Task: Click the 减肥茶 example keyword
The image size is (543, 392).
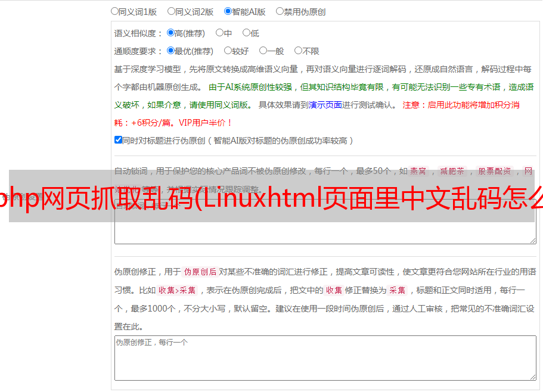Action: pos(452,171)
